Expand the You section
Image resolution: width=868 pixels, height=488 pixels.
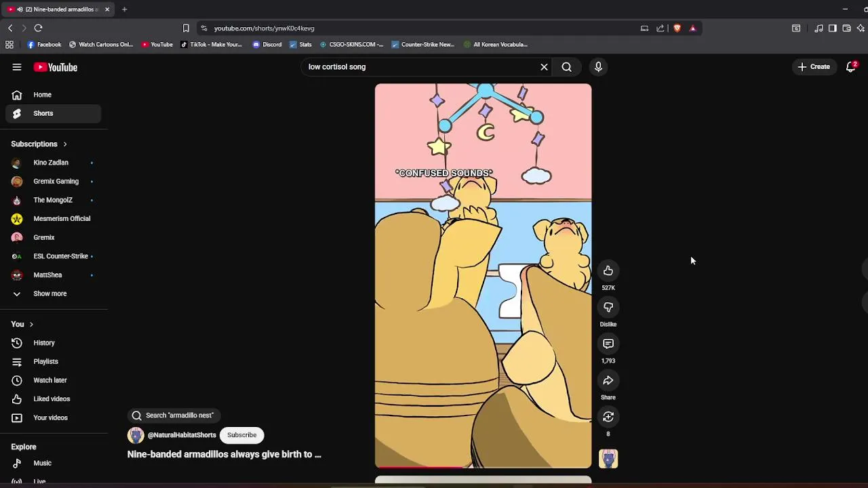[x=22, y=324]
